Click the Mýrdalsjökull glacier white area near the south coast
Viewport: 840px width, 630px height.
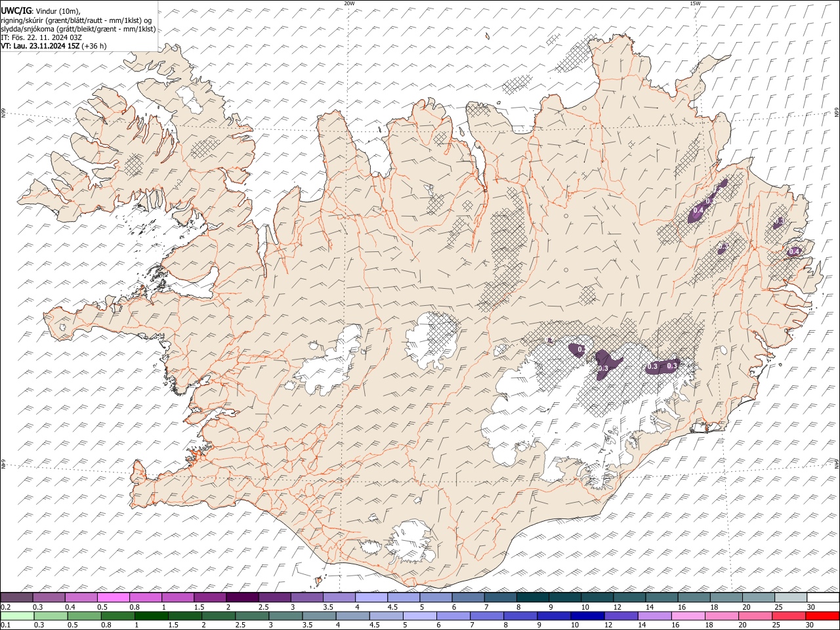coord(411,542)
